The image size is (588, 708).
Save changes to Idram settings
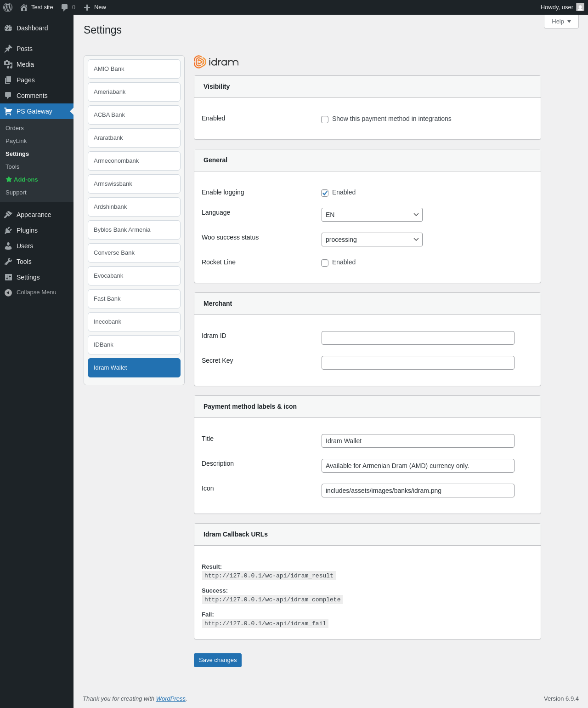pos(218,660)
